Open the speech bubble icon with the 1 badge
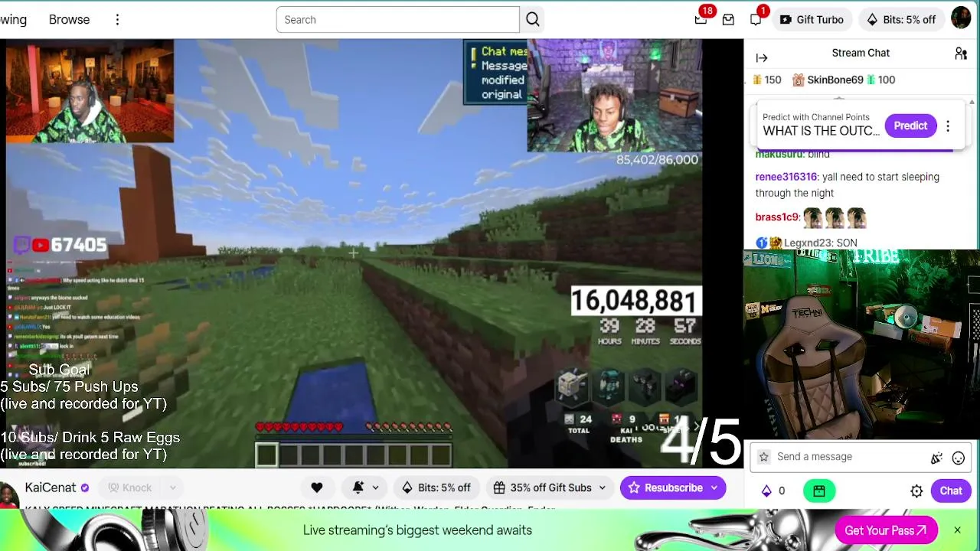 point(756,20)
